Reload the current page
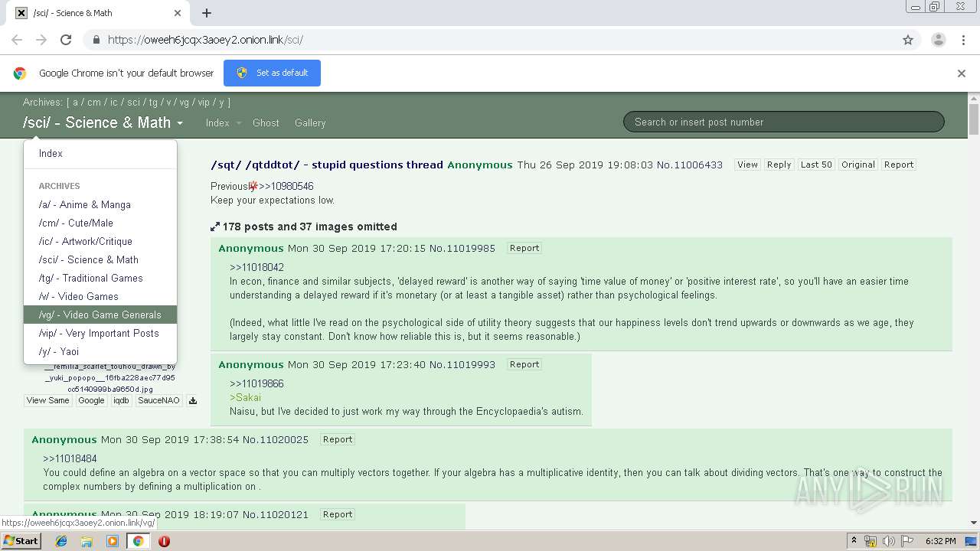This screenshot has width=980, height=551. [66, 40]
